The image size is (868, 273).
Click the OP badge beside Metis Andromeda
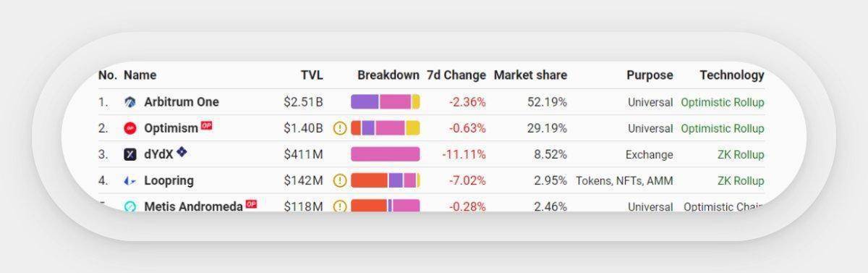pyautogui.click(x=251, y=204)
